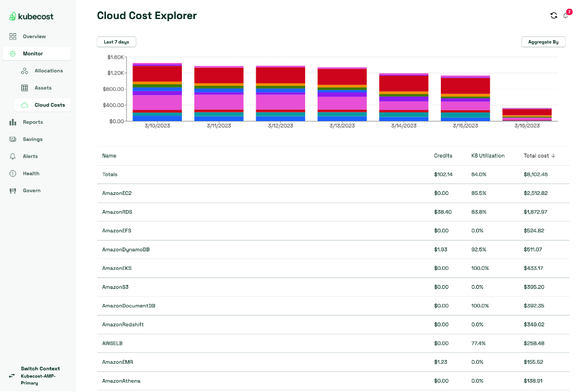
Task: Select the Overview grid icon
Action: [12, 36]
